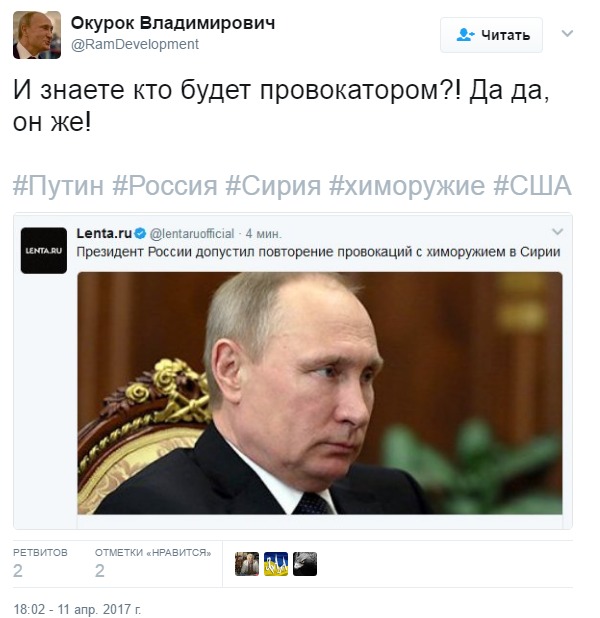Viewport: 600px width, 618px height.
Task: View the quoted tweet photo
Action: pos(320,393)
